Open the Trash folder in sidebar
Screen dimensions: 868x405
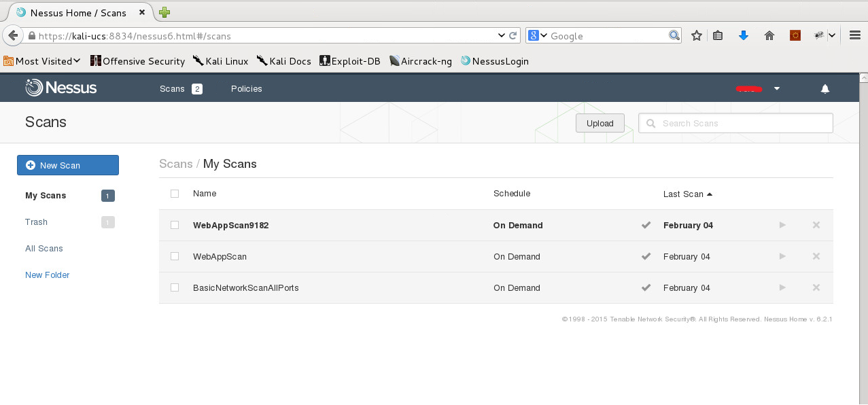coord(36,222)
